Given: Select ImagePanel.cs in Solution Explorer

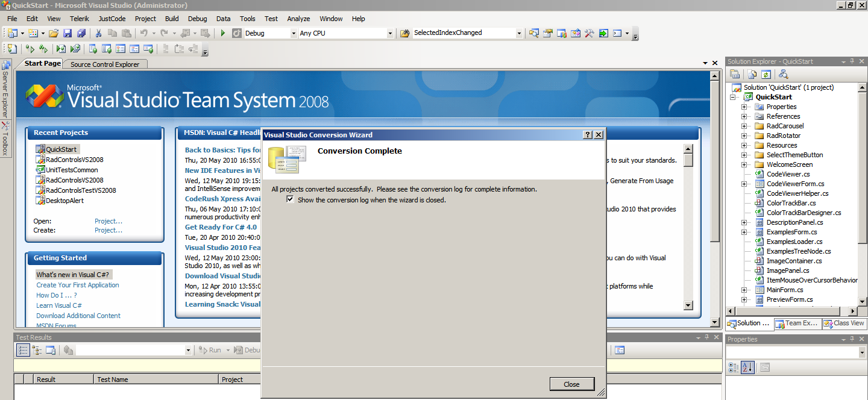Looking at the screenshot, I should click(x=788, y=270).
